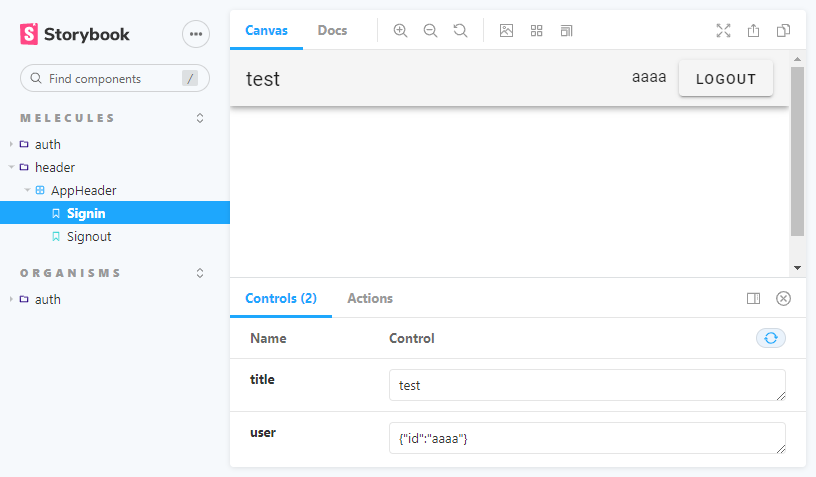Reset controls with the refresh button
The width and height of the screenshot is (816, 477).
point(770,338)
